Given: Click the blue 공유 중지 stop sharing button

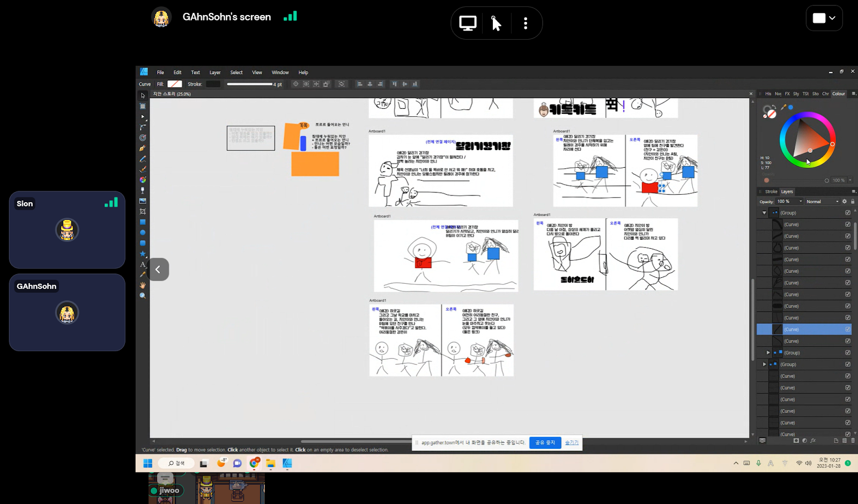Looking at the screenshot, I should (545, 442).
